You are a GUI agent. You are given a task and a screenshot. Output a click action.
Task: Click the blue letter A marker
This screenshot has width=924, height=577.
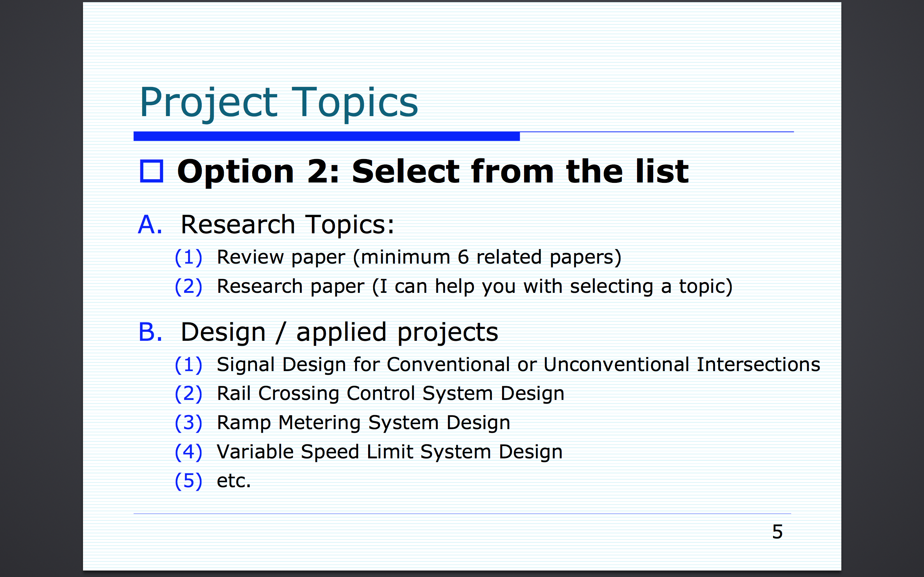tap(150, 224)
